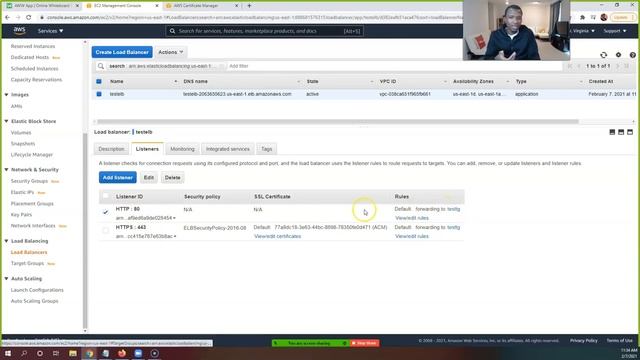
Task: Open Chrome from taskbar
Action: [89, 353]
